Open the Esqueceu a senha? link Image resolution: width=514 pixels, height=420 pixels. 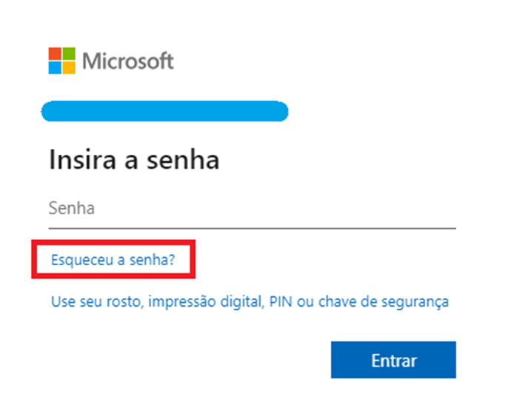pyautogui.click(x=113, y=260)
